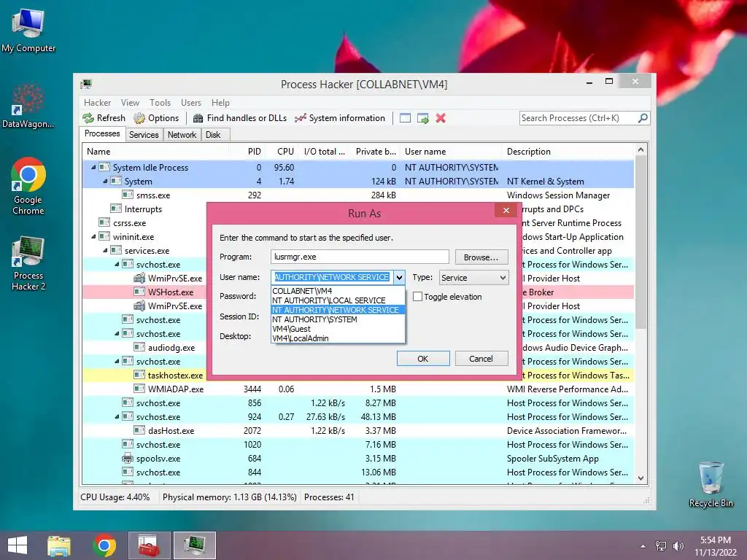Open Chrome from the taskbar
The width and height of the screenshot is (747, 560).
pos(104,545)
